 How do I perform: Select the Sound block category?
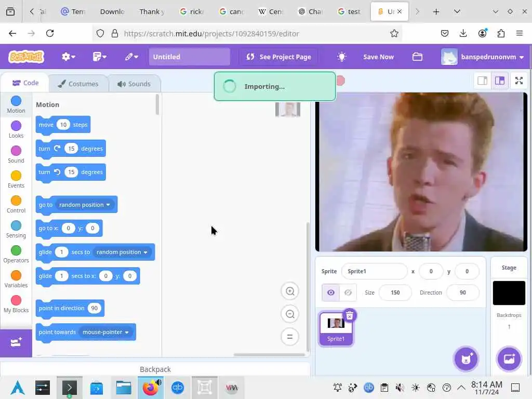tap(16, 154)
